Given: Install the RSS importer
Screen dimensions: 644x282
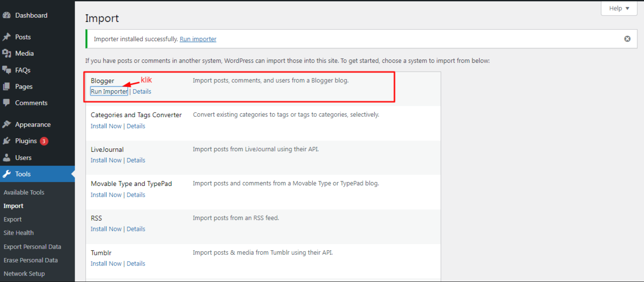Looking at the screenshot, I should tap(106, 229).
